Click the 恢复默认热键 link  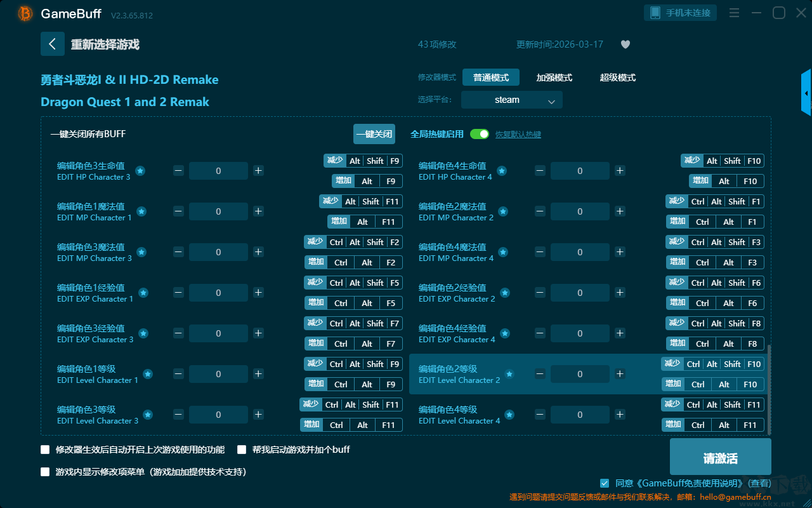click(x=518, y=135)
